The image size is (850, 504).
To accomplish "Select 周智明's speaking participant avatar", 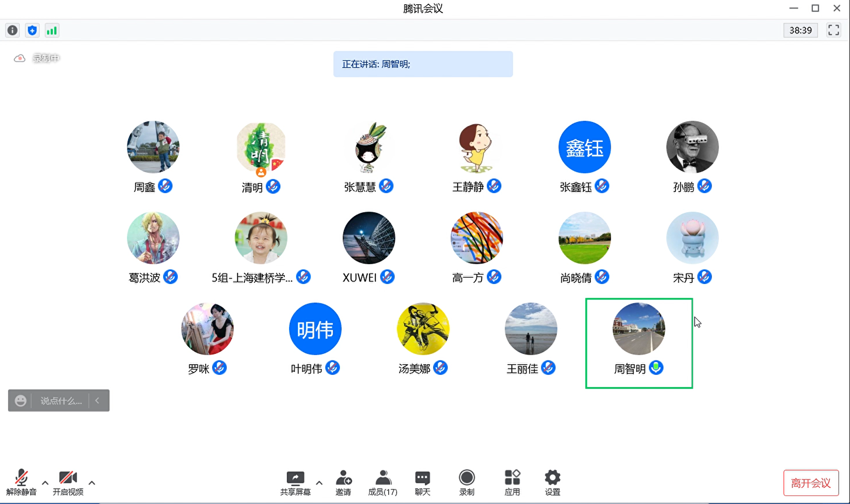I will [x=638, y=329].
